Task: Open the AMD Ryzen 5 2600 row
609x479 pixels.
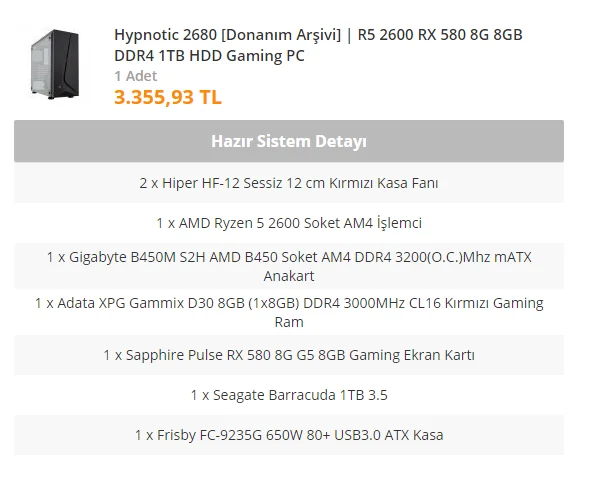Action: click(x=288, y=223)
